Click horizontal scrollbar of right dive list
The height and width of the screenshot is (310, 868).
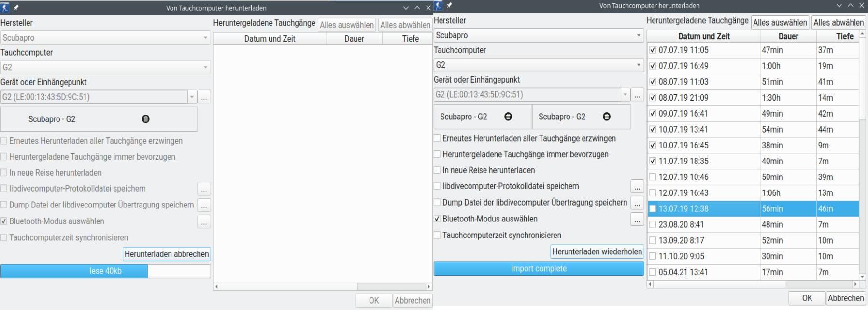pos(753,284)
